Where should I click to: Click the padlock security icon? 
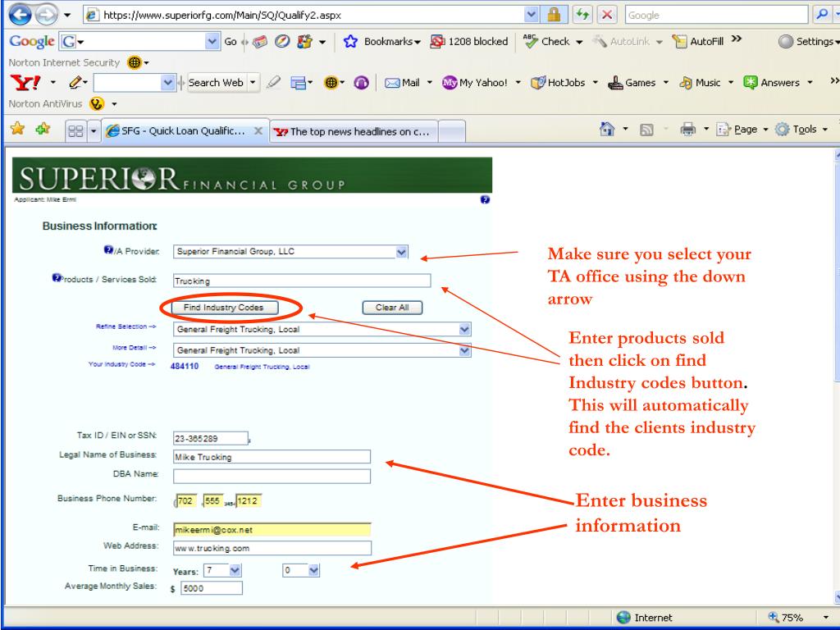click(x=554, y=15)
